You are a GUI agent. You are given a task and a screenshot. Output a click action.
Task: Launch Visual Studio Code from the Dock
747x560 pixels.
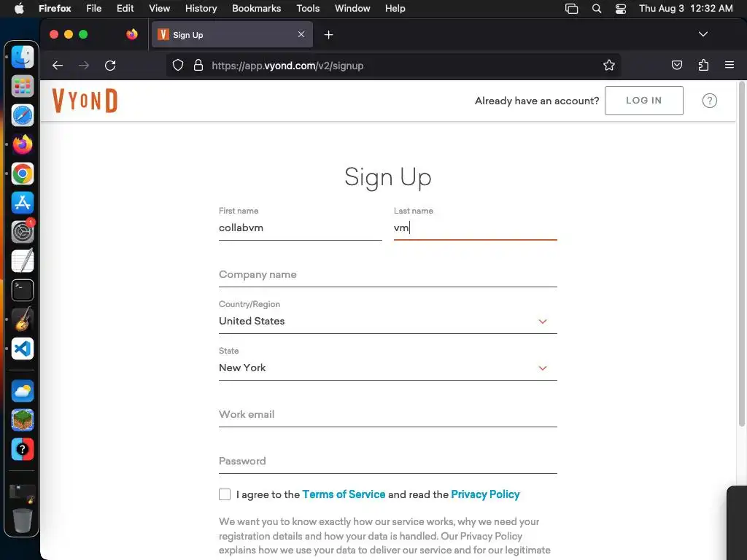[x=23, y=349]
